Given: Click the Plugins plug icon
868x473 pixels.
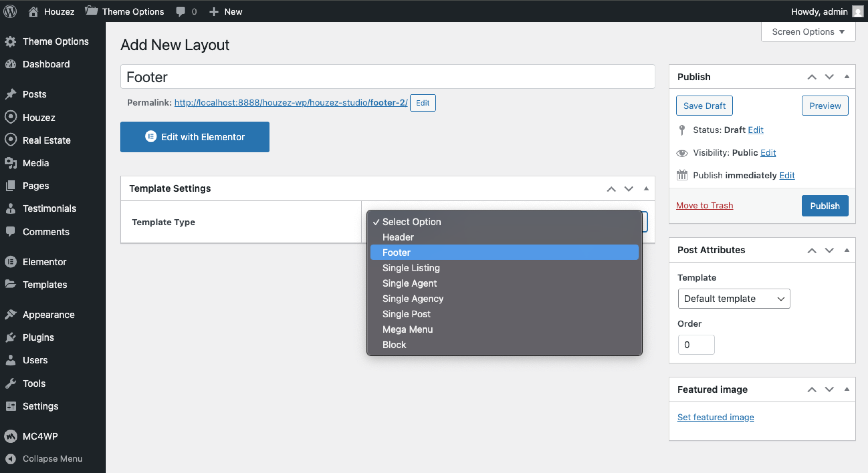Looking at the screenshot, I should 11,337.
